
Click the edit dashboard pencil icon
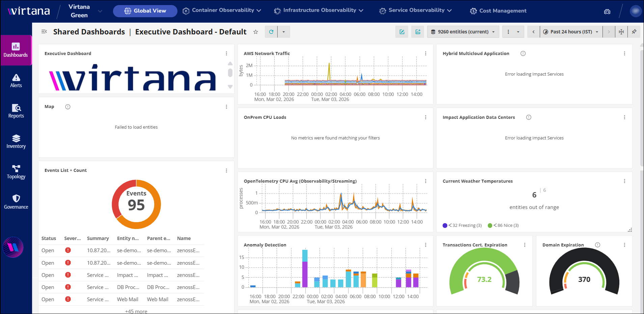(x=402, y=32)
